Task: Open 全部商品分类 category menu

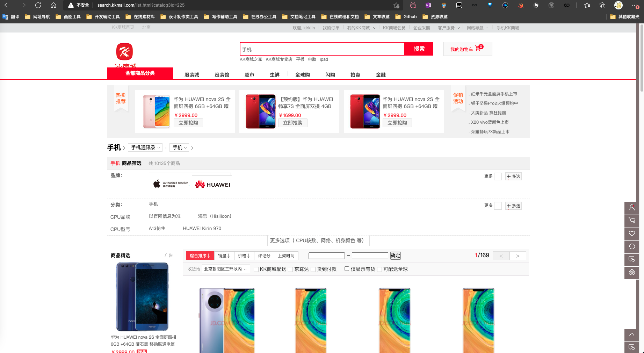Action: coord(140,73)
